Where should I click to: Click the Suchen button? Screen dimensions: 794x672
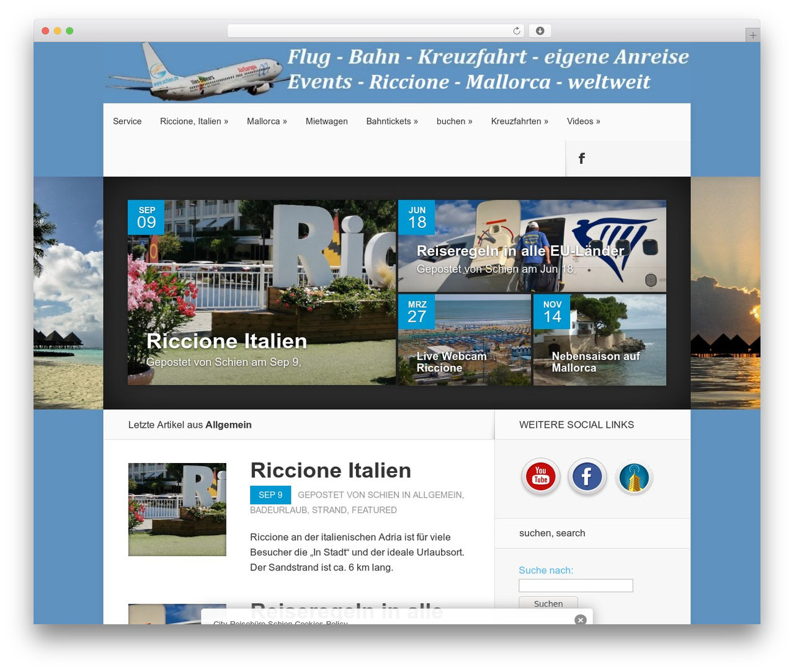[x=548, y=604]
